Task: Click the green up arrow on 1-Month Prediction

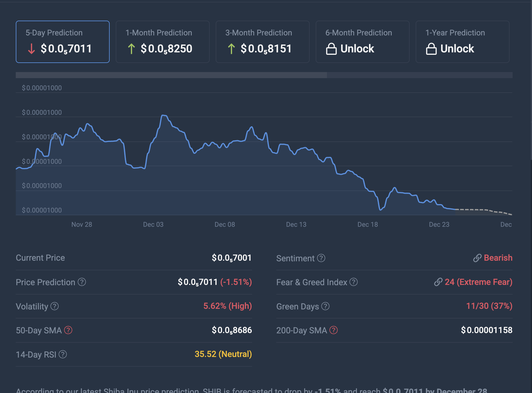Action: [131, 48]
